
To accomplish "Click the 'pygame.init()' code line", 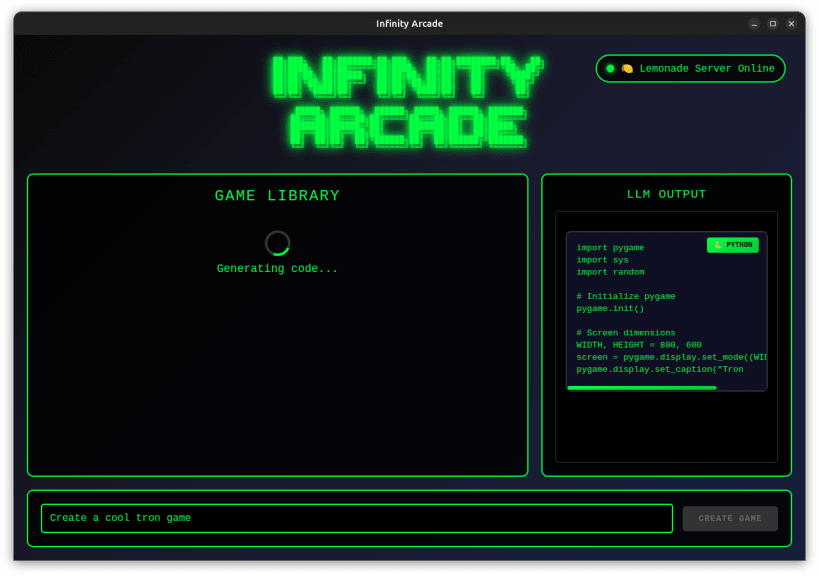I will click(610, 308).
